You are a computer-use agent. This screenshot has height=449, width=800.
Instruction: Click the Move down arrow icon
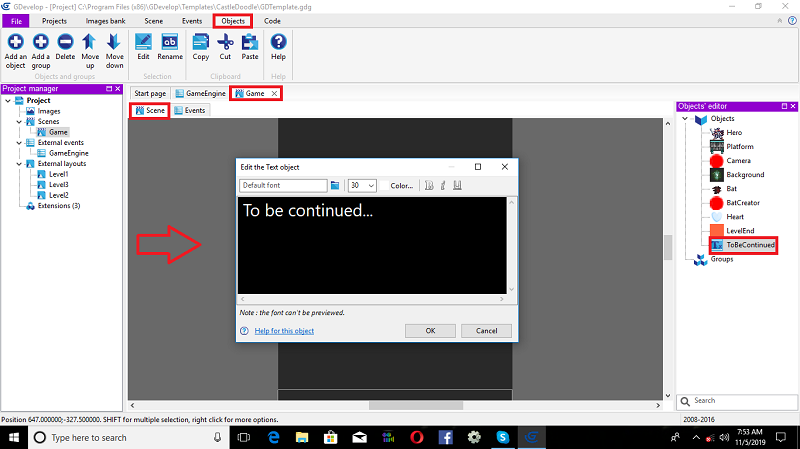click(114, 42)
